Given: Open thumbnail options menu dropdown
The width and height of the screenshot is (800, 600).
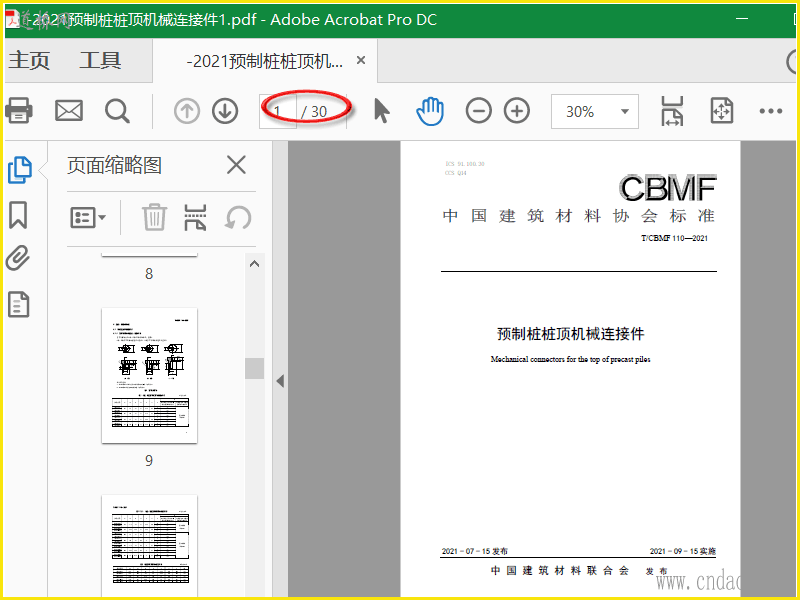Looking at the screenshot, I should point(88,218).
